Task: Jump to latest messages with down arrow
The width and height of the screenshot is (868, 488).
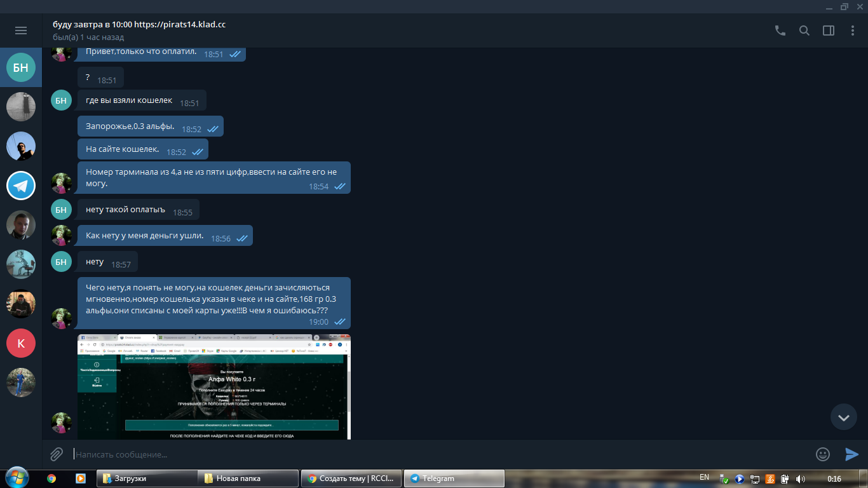Action: click(844, 417)
